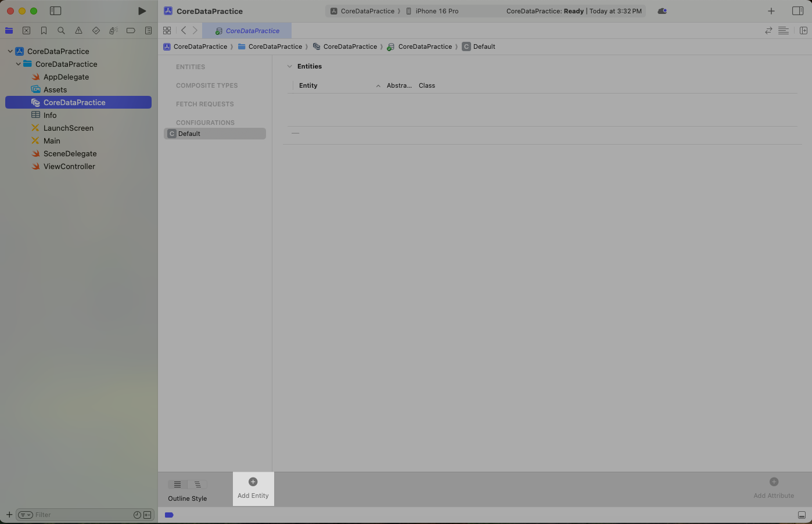
Task: Focus the navigator Filter field
Action: 82,515
